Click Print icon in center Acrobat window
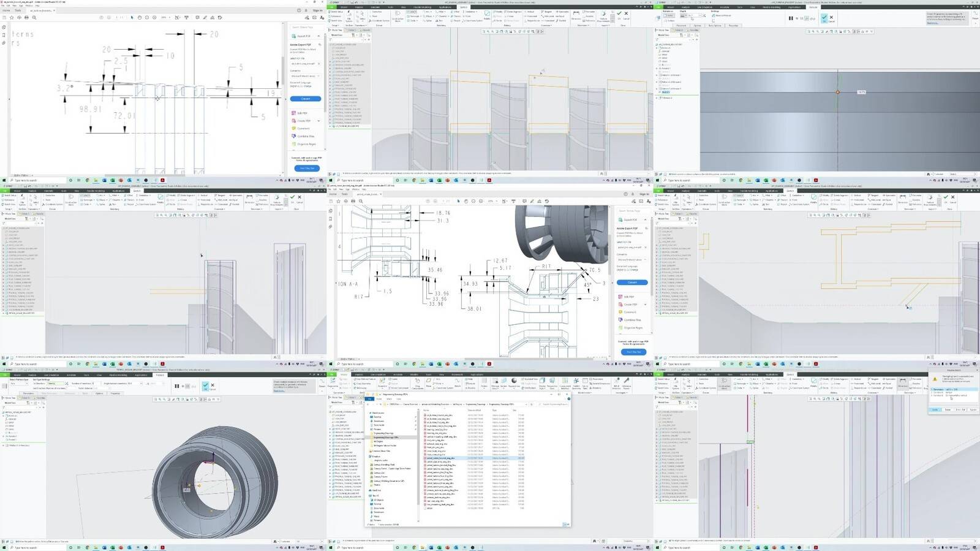Screen dimensions: 980x551 tap(353, 201)
